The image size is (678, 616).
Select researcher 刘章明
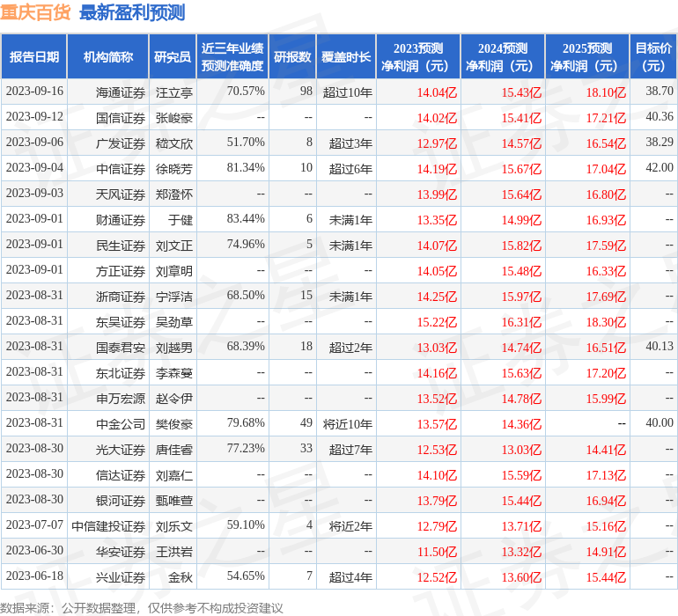point(174,271)
